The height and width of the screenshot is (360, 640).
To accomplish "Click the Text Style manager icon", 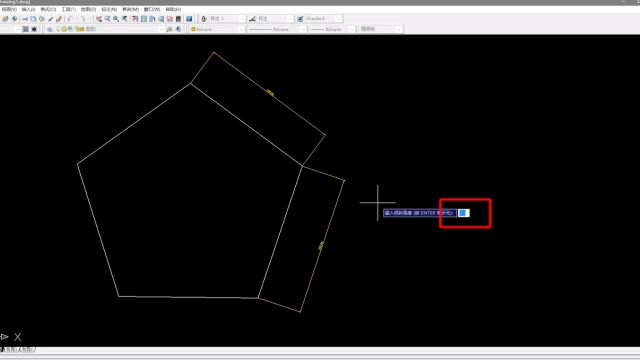I will tap(204, 19).
